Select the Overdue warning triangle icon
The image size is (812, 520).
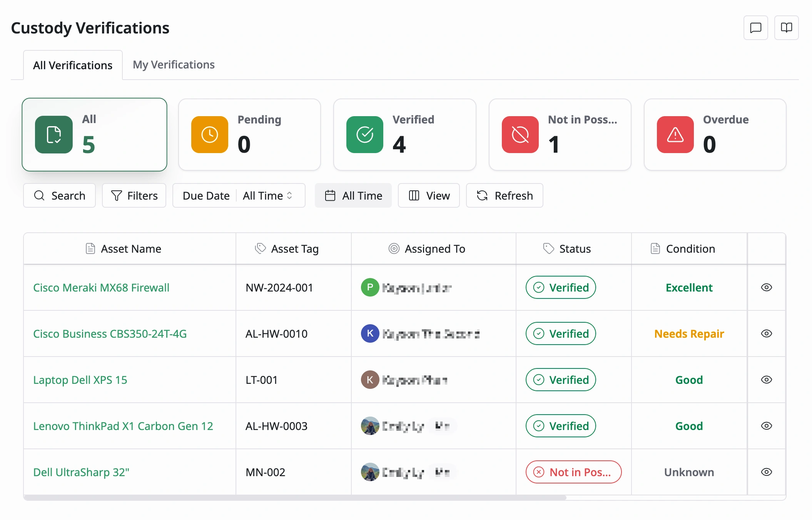tap(675, 135)
